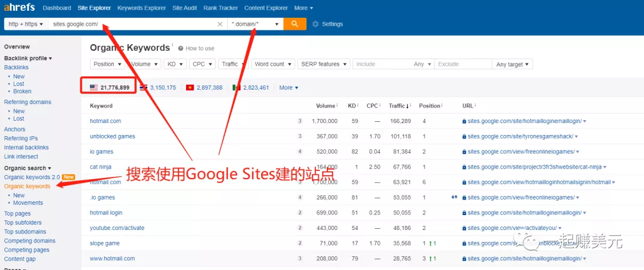Open the More menu in top navigation
This screenshot has width=644, height=270.
pos(304,8)
